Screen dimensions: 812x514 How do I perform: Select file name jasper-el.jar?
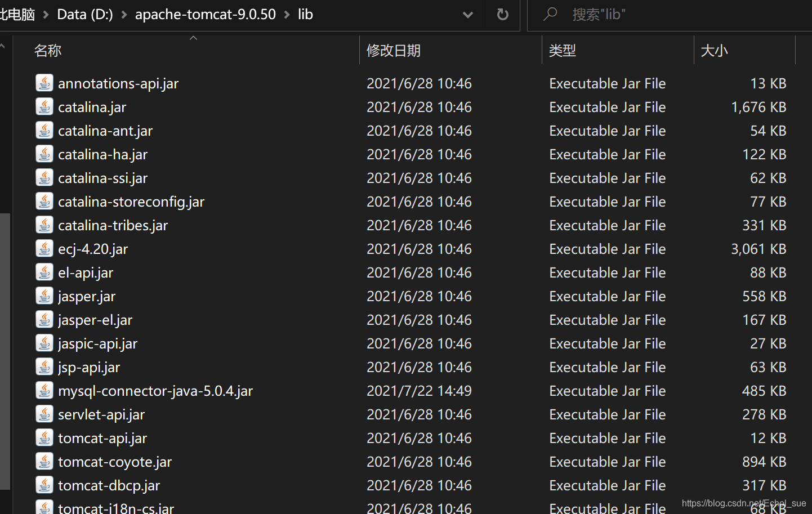tap(95, 320)
